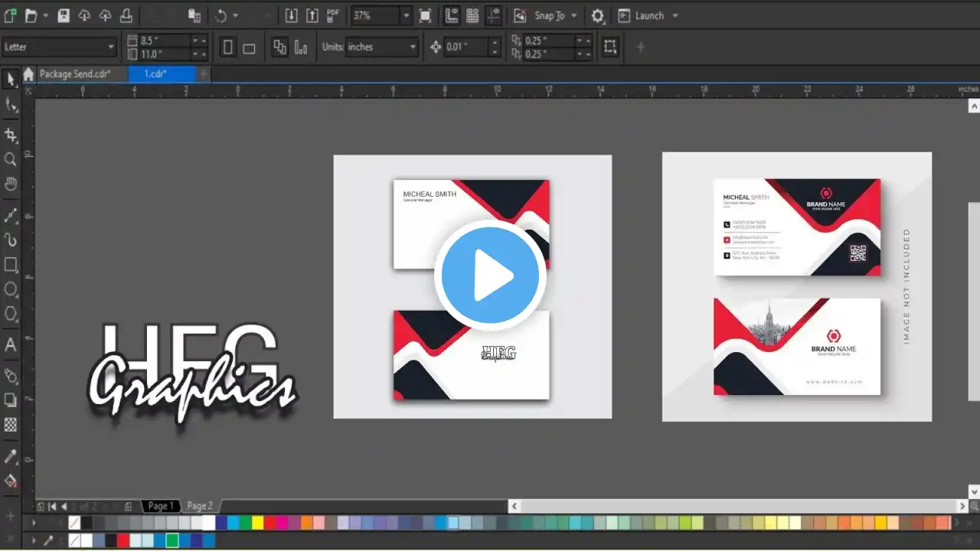Click the Publish to PDF icon
The width and height of the screenshot is (980, 551).
[x=333, y=15]
